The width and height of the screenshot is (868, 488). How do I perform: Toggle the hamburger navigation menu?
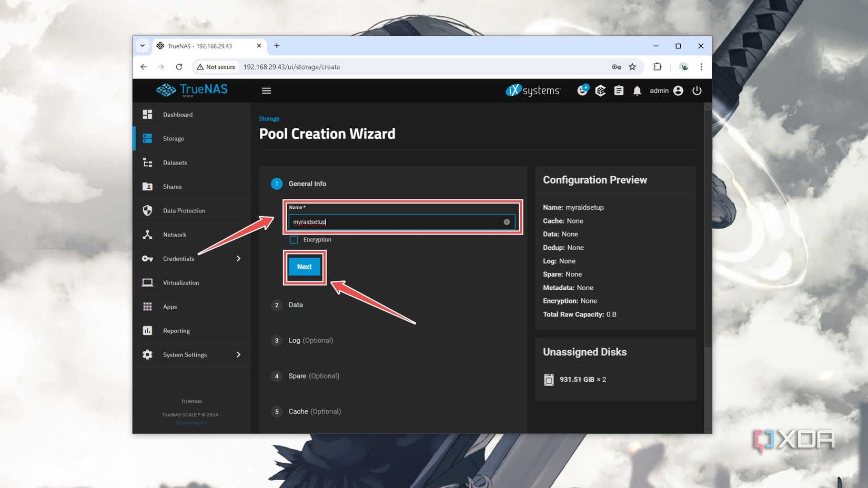click(266, 90)
